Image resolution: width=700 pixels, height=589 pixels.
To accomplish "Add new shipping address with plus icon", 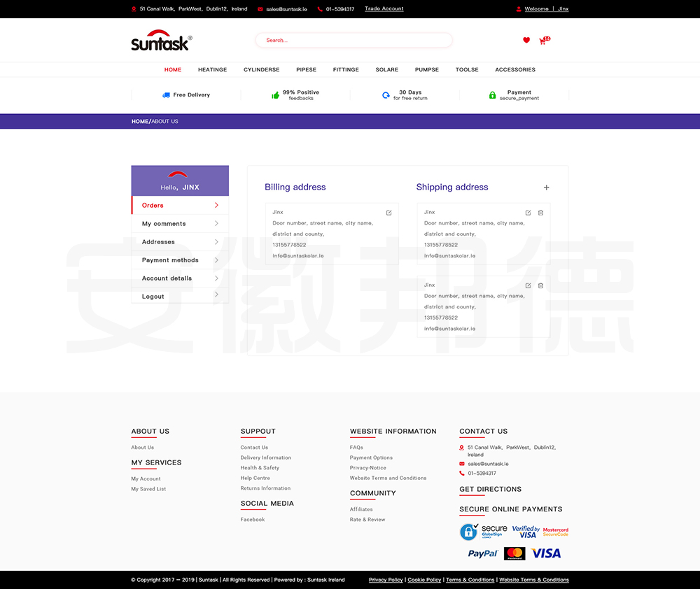I will point(547,187).
